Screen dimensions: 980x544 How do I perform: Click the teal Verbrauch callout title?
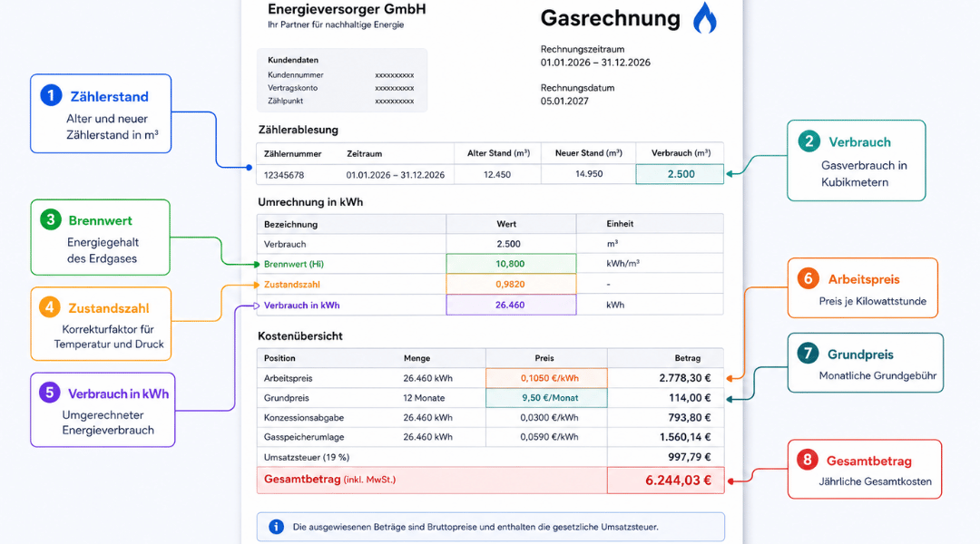pos(859,142)
